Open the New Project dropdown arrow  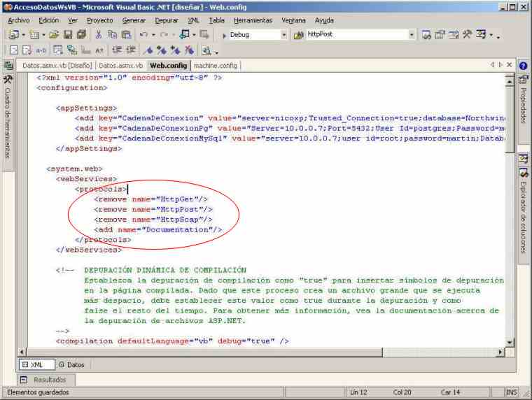pos(23,35)
